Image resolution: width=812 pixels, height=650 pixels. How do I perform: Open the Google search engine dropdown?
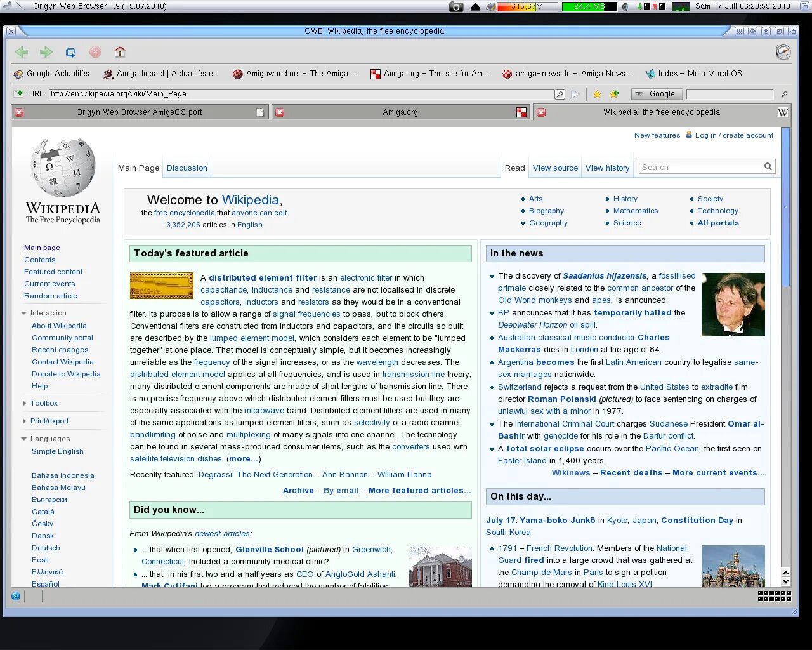point(657,94)
